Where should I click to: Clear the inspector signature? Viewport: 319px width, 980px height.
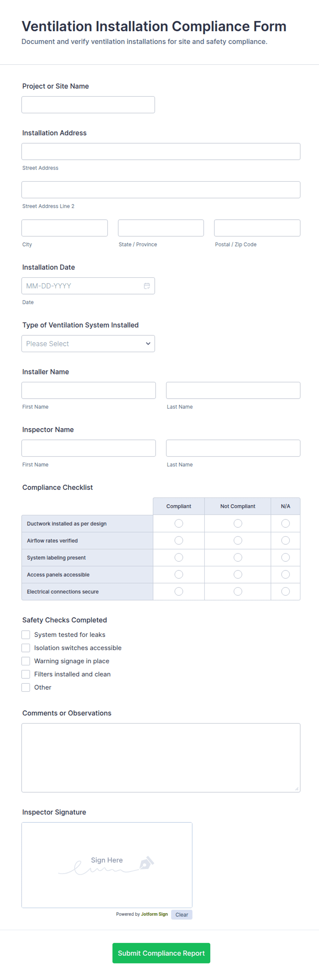coord(181,915)
